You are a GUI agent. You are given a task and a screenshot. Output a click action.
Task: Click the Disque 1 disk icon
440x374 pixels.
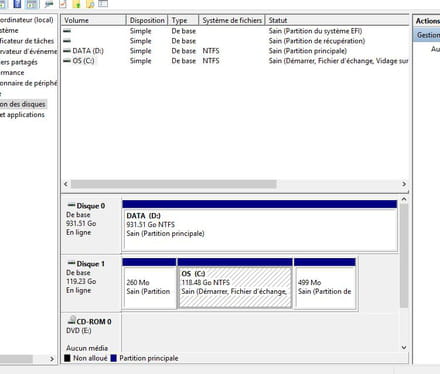[x=71, y=263]
